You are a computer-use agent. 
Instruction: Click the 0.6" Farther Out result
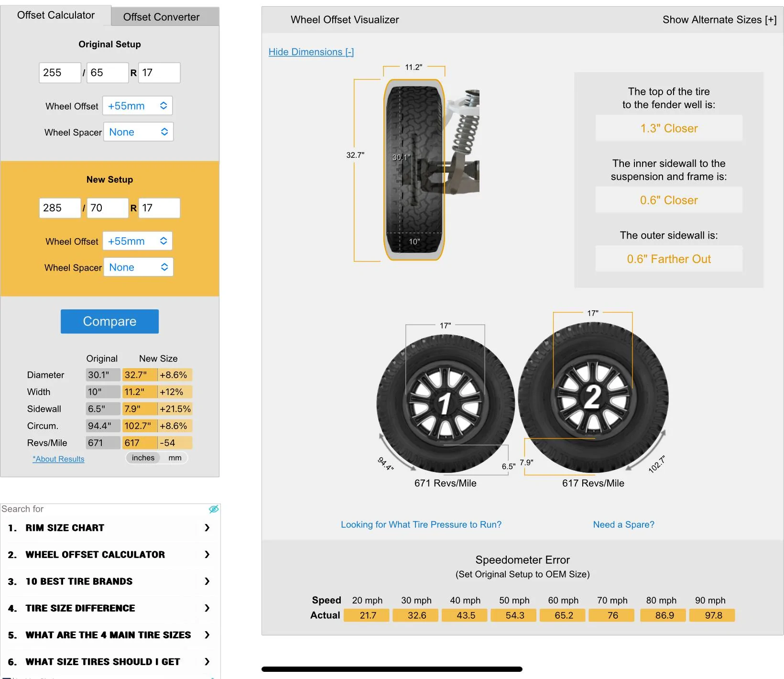pos(669,259)
